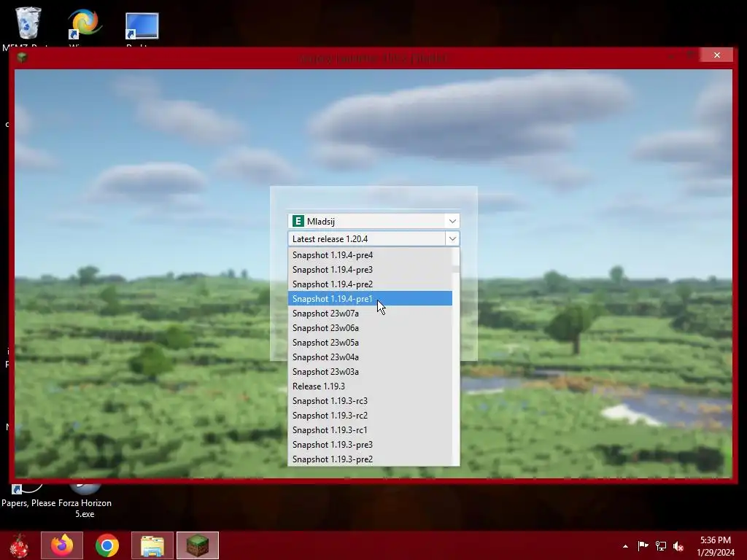Select the highlighted Snapshot 1.19.4-pre1 entry

tap(370, 298)
